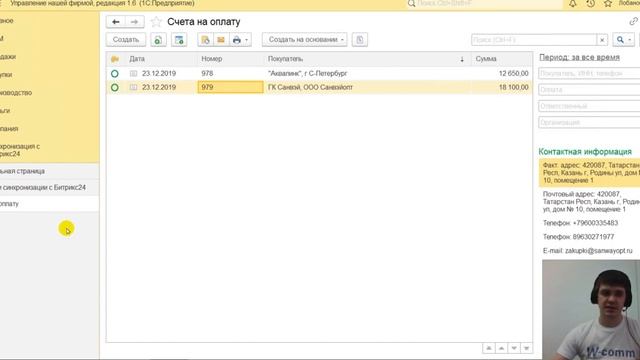
Task: Click the Почтовый адрес contact entry
Action: click(591, 202)
